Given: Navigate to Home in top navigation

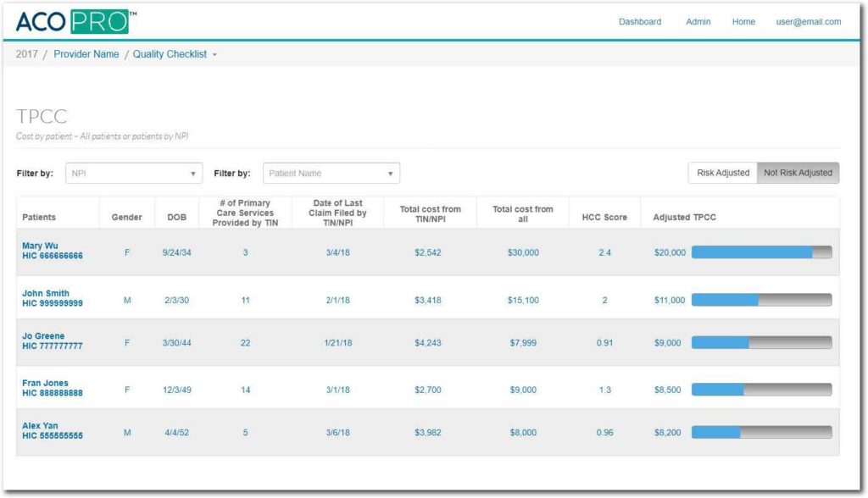Looking at the screenshot, I should click(x=743, y=22).
